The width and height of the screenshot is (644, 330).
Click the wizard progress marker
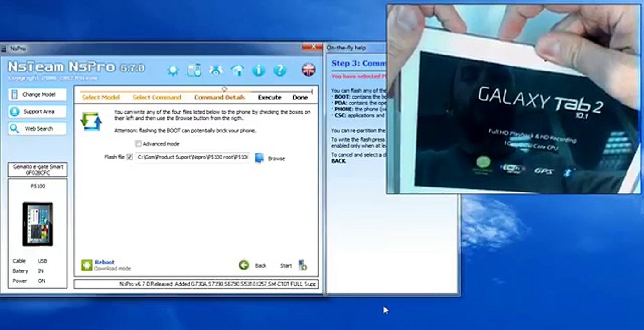[x=224, y=89]
